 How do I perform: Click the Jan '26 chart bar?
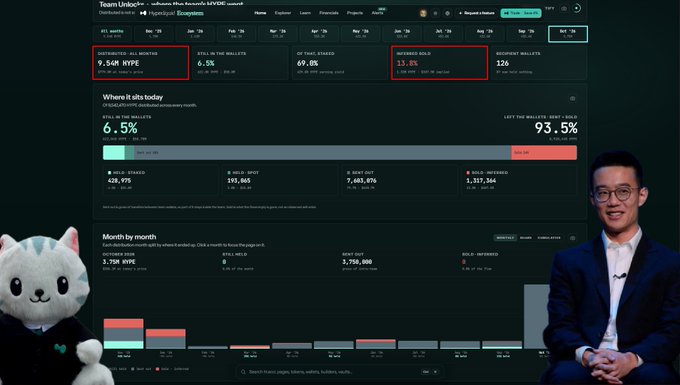(165, 339)
